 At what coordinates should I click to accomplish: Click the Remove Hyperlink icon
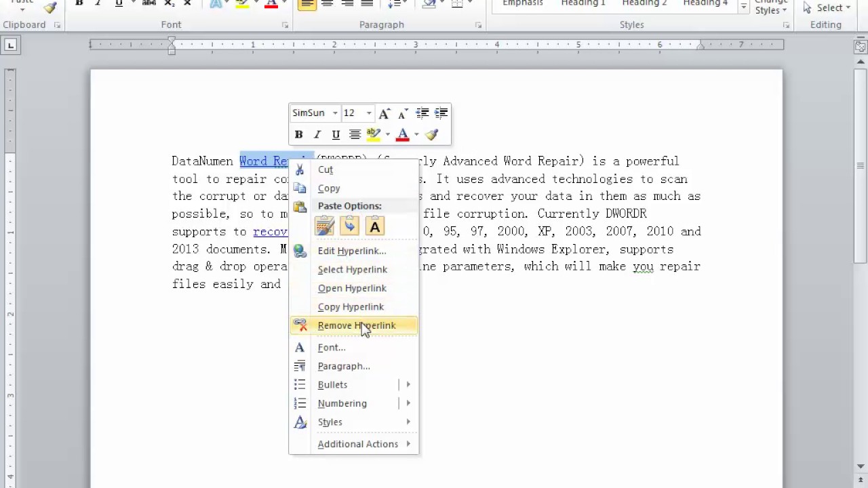(300, 325)
